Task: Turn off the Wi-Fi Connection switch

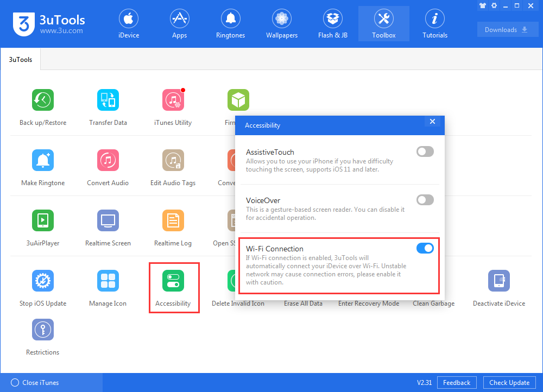Action: coord(425,248)
